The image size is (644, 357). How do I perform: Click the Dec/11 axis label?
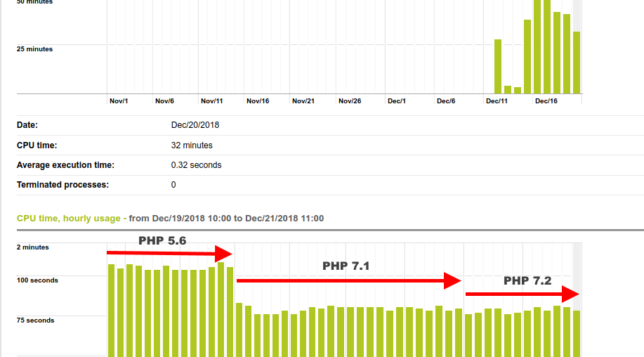497,101
